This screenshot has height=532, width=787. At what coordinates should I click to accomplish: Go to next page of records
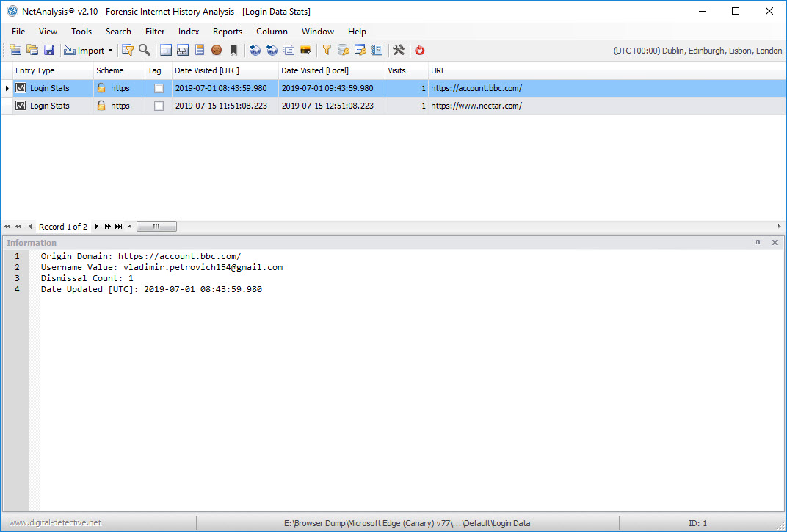coord(107,226)
